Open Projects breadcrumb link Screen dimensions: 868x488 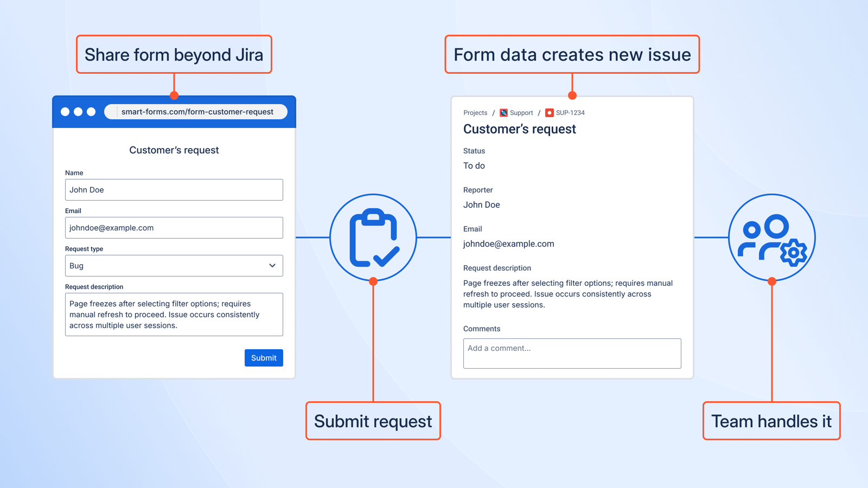[475, 113]
